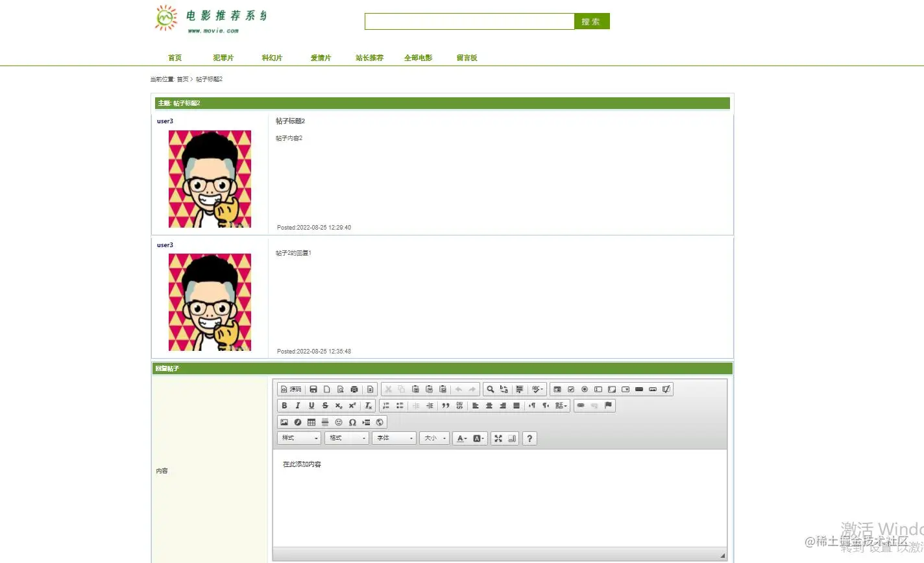The width and height of the screenshot is (924, 563).
Task: Open the set language dropdown
Action: click(x=561, y=405)
